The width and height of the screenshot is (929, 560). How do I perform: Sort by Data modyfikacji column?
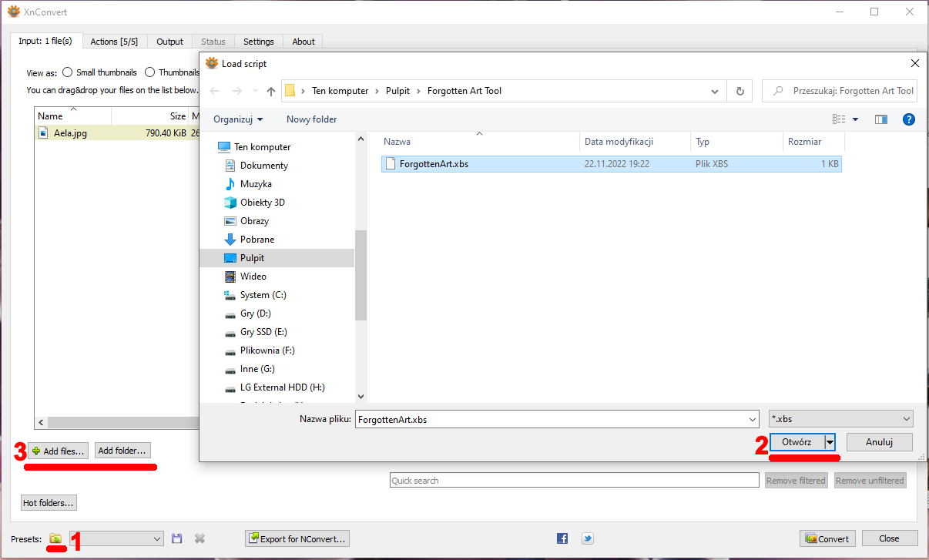(635, 142)
